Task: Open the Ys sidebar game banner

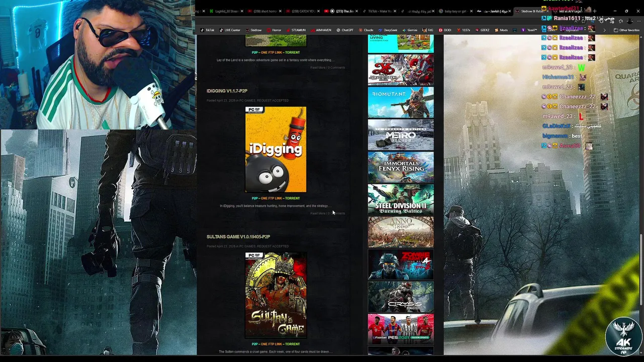Action: [x=400, y=70]
